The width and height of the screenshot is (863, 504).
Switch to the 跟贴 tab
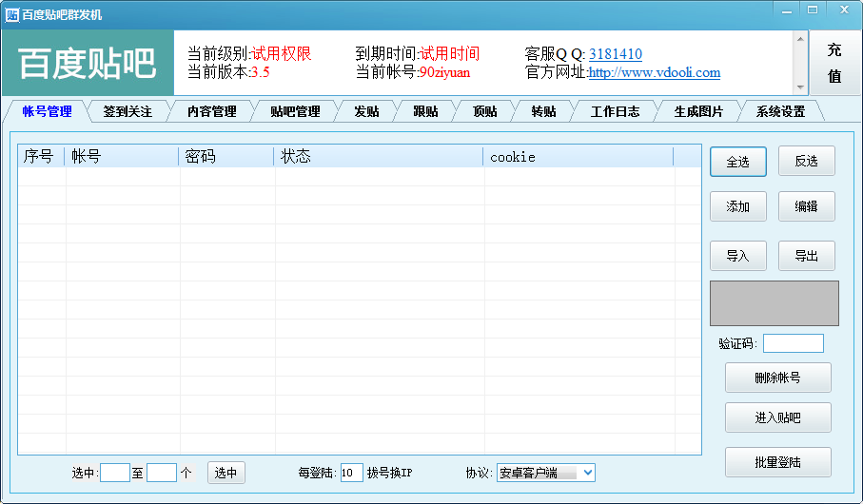pyautogui.click(x=425, y=111)
